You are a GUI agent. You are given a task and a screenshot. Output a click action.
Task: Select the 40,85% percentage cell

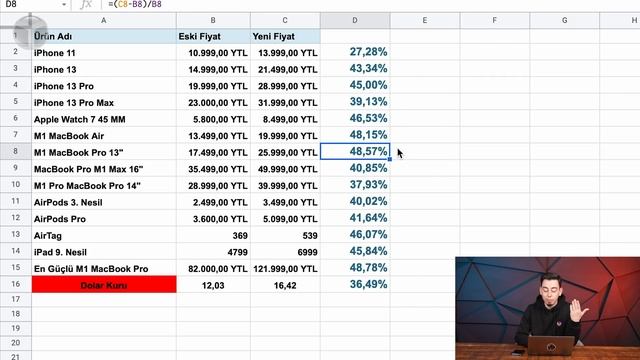tap(355, 169)
